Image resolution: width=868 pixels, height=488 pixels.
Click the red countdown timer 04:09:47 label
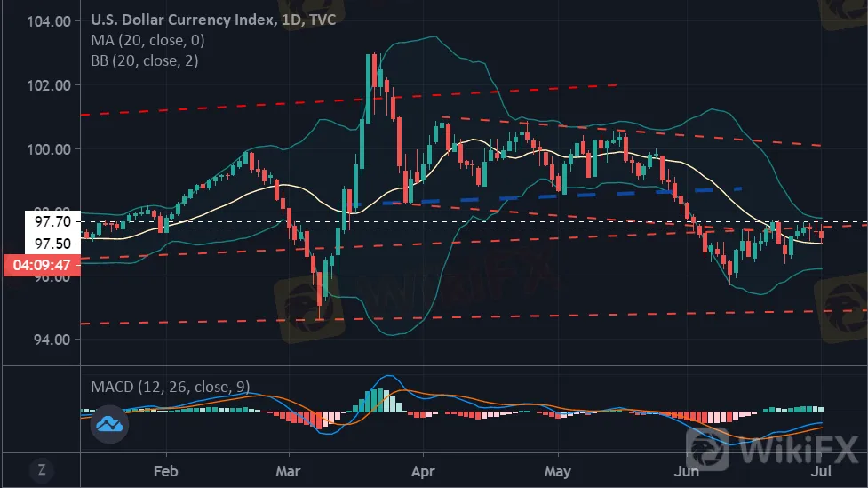(x=41, y=263)
